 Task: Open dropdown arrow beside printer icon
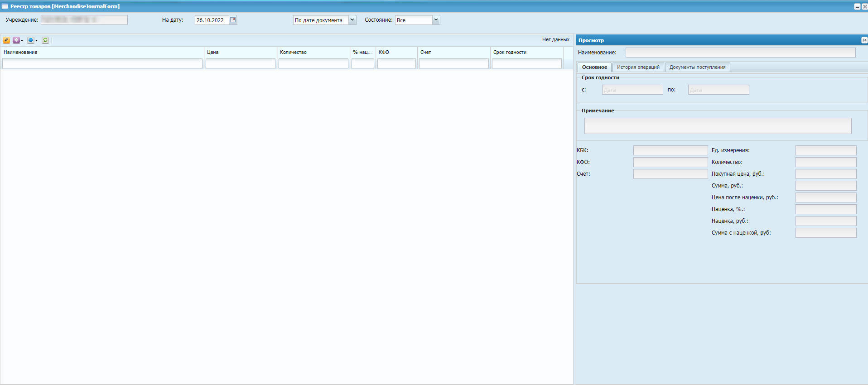36,41
